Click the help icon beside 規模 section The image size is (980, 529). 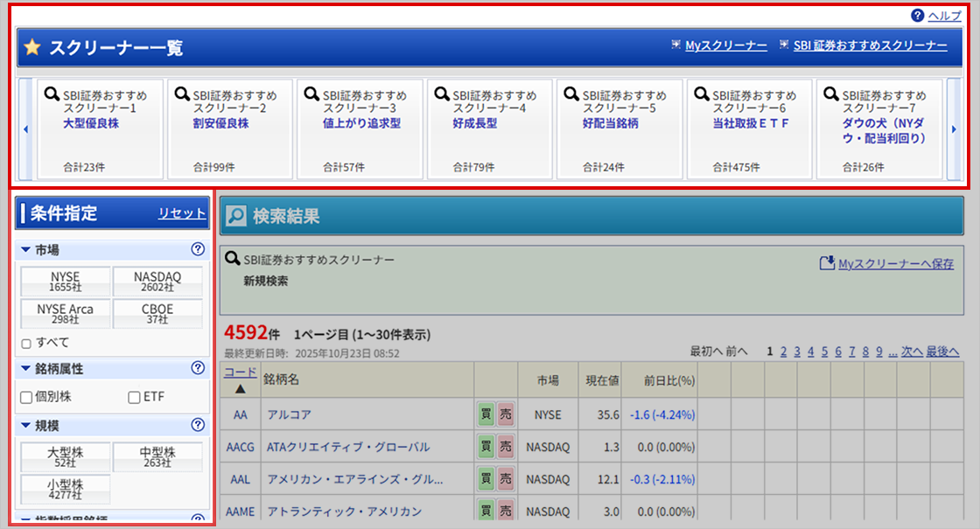point(198,425)
